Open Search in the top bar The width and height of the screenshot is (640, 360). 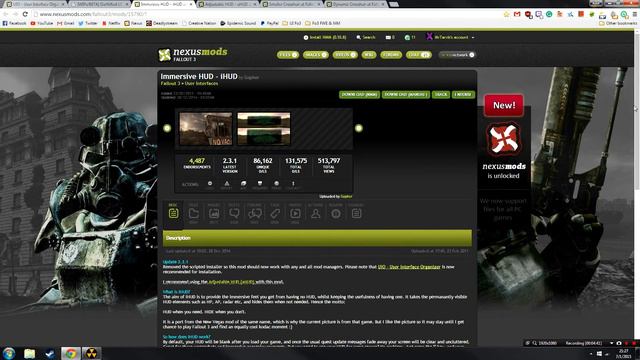coord(366,37)
